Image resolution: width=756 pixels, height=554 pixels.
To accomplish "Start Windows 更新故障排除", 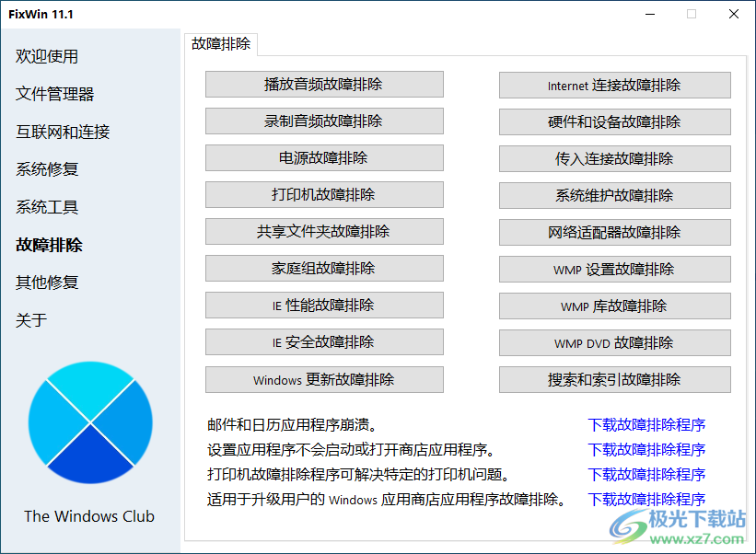I will coord(323,379).
